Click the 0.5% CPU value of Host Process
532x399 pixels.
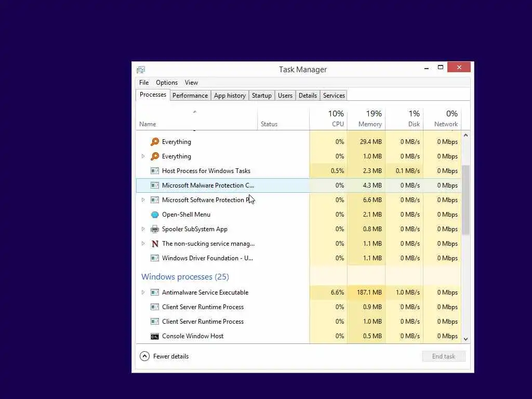click(x=337, y=170)
